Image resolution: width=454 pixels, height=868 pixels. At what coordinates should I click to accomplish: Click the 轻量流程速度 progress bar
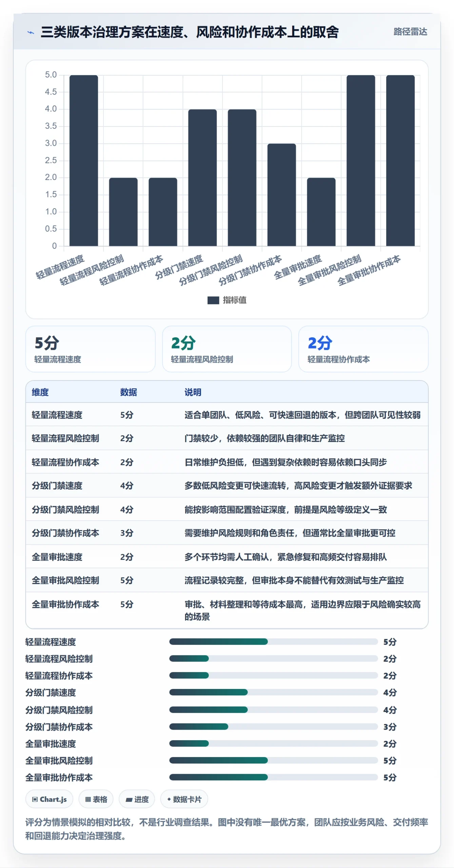[x=274, y=642]
